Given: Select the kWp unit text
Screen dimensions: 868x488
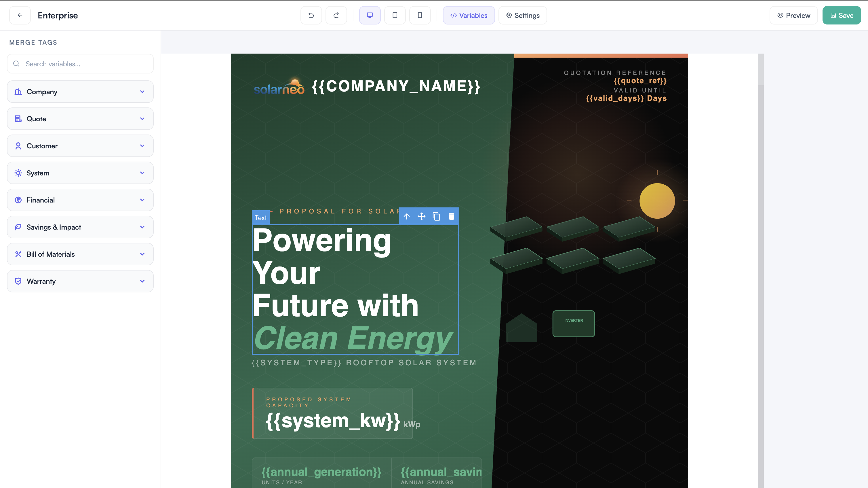Looking at the screenshot, I should pyautogui.click(x=412, y=425).
